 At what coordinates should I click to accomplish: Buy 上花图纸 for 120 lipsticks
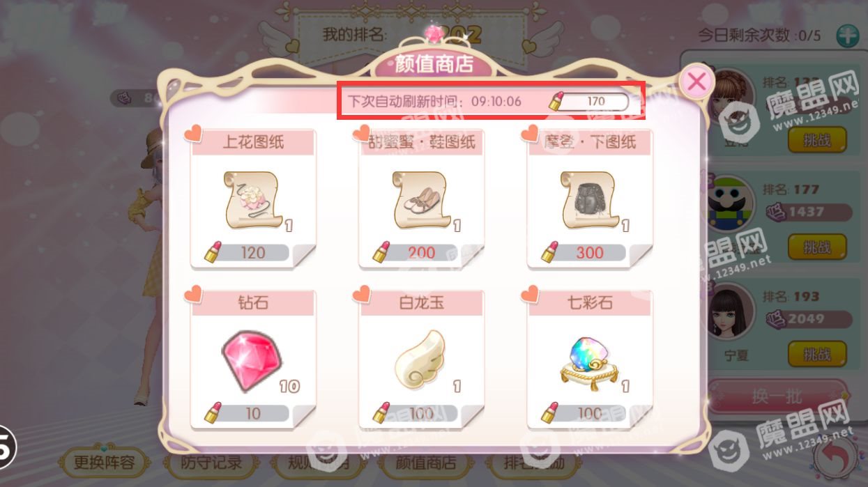tap(248, 252)
